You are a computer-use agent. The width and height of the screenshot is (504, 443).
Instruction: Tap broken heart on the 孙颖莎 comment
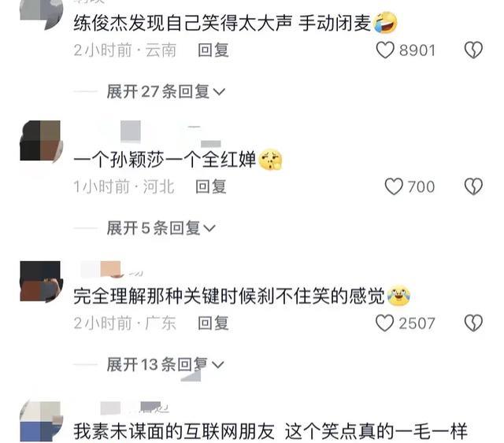pos(473,186)
